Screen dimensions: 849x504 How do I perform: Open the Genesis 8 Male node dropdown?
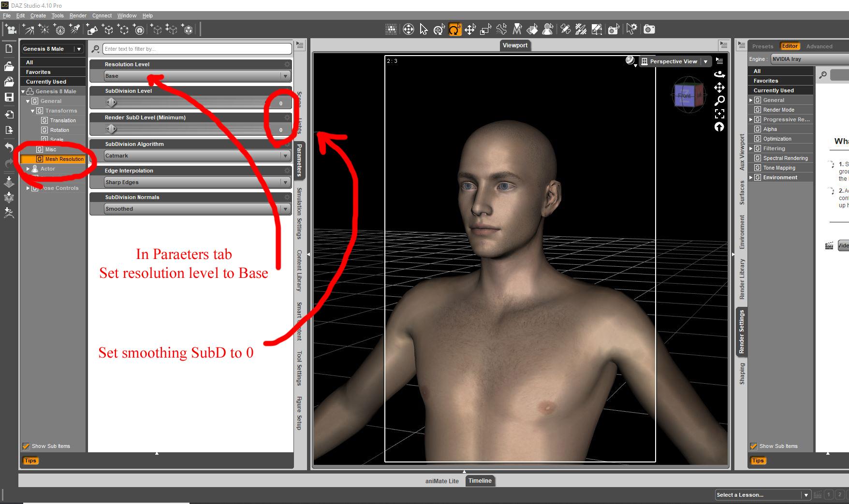pos(53,49)
